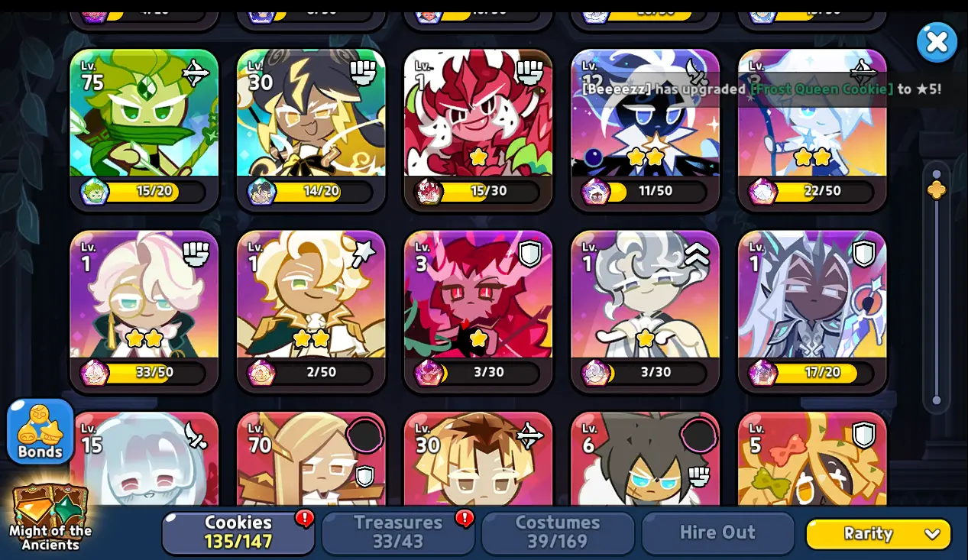Click the vertical scrollbar track
This screenshot has width=968, height=560.
tap(937, 286)
